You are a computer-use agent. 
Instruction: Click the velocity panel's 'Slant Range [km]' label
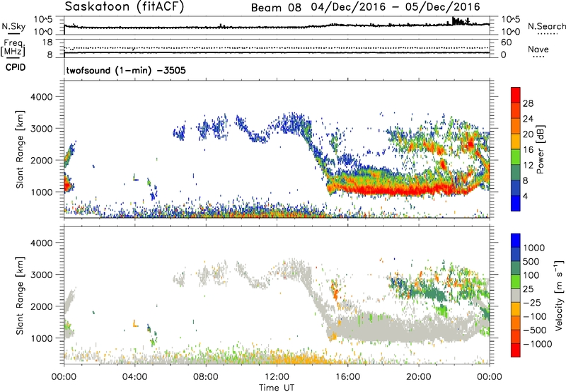pyautogui.click(x=20, y=295)
